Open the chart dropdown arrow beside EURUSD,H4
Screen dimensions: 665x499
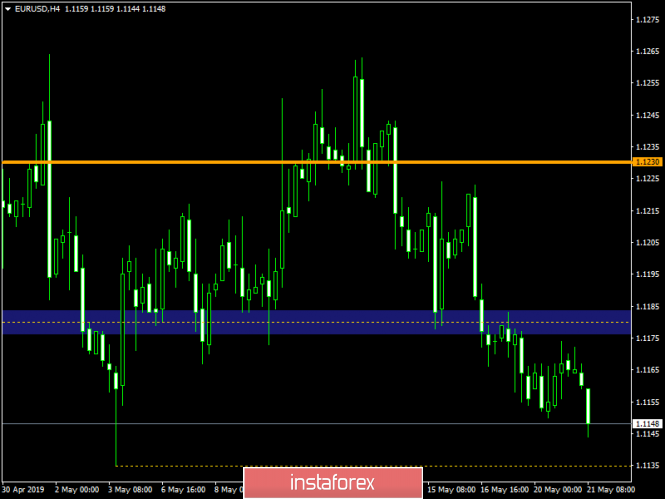[x=8, y=9]
